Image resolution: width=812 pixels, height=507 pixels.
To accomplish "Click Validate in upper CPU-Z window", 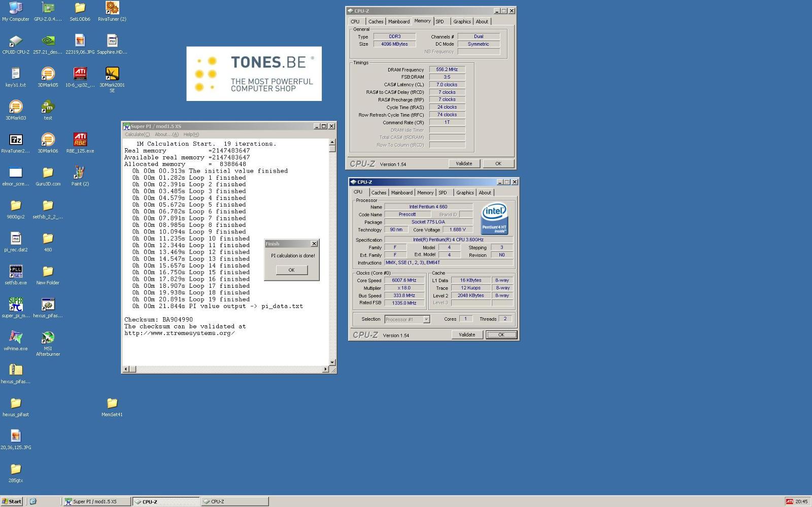I will point(464,163).
